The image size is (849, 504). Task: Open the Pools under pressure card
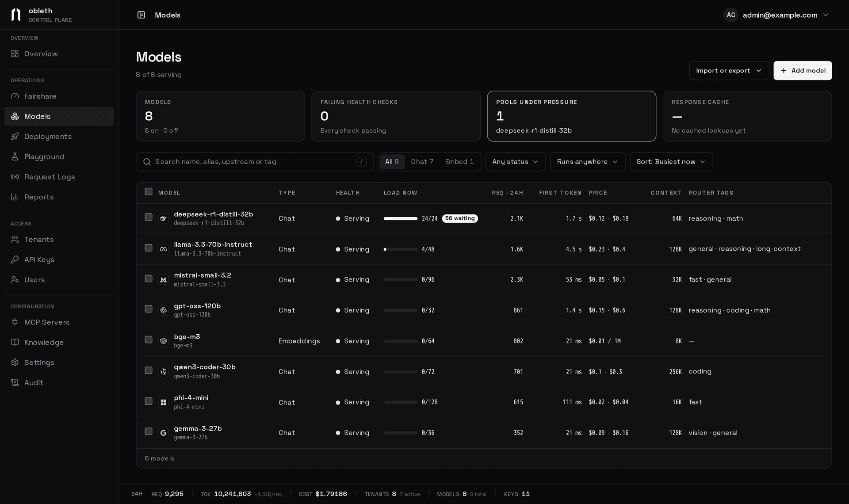click(571, 116)
